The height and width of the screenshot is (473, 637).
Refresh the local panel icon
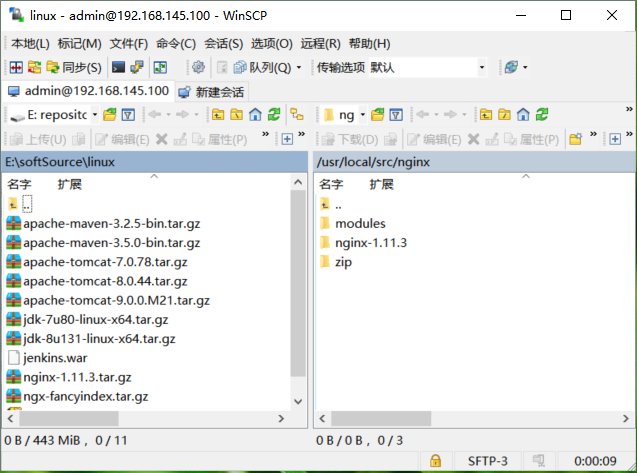[x=274, y=115]
